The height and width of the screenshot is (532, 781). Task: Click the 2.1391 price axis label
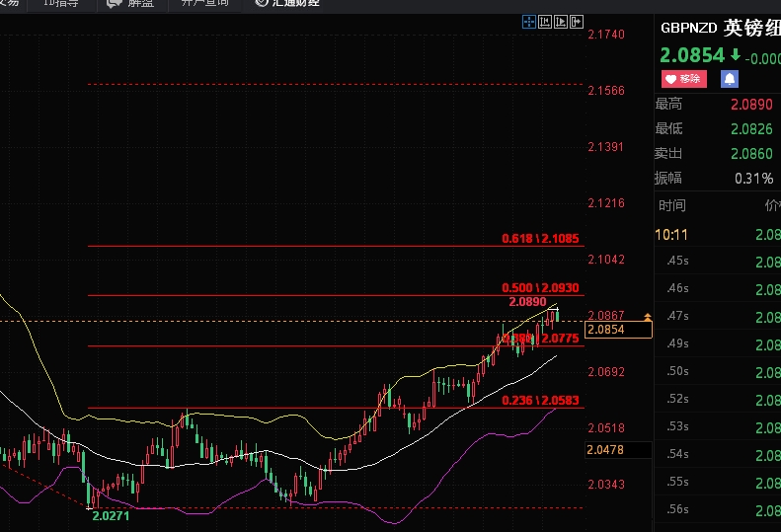click(x=606, y=147)
